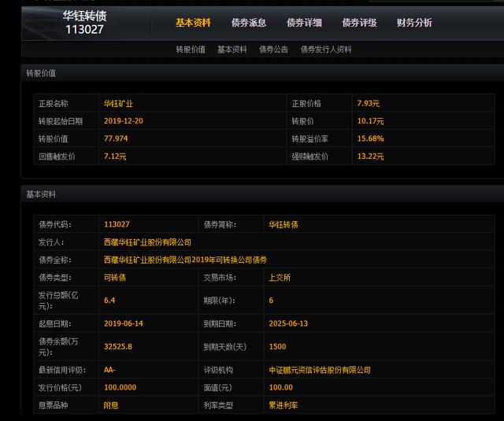Select the 回售触发价 value 7.12元
This screenshot has width=504, height=421.
(115, 157)
